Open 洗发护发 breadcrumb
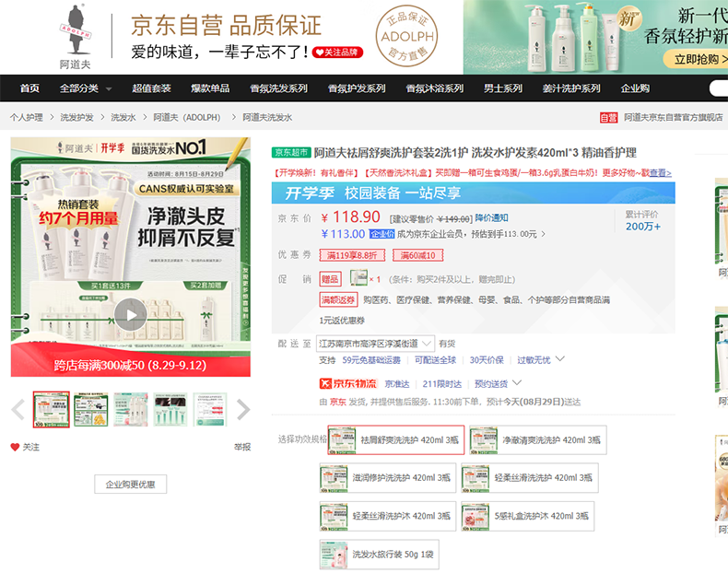This screenshot has height=573, width=728. (x=77, y=117)
